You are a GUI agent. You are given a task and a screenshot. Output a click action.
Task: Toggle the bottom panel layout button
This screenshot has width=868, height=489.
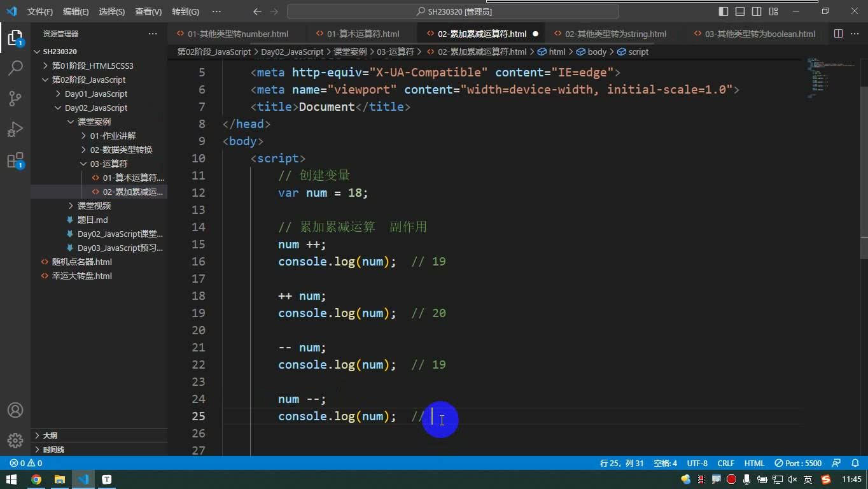click(x=740, y=11)
